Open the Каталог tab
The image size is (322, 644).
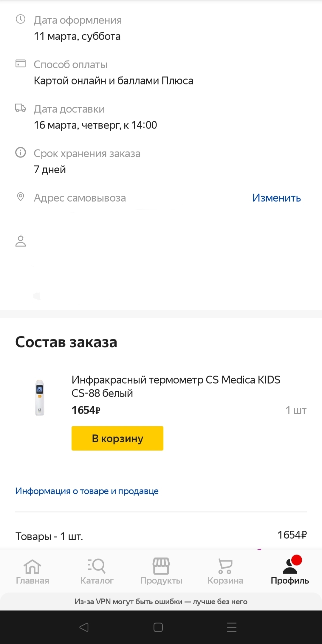tap(97, 571)
